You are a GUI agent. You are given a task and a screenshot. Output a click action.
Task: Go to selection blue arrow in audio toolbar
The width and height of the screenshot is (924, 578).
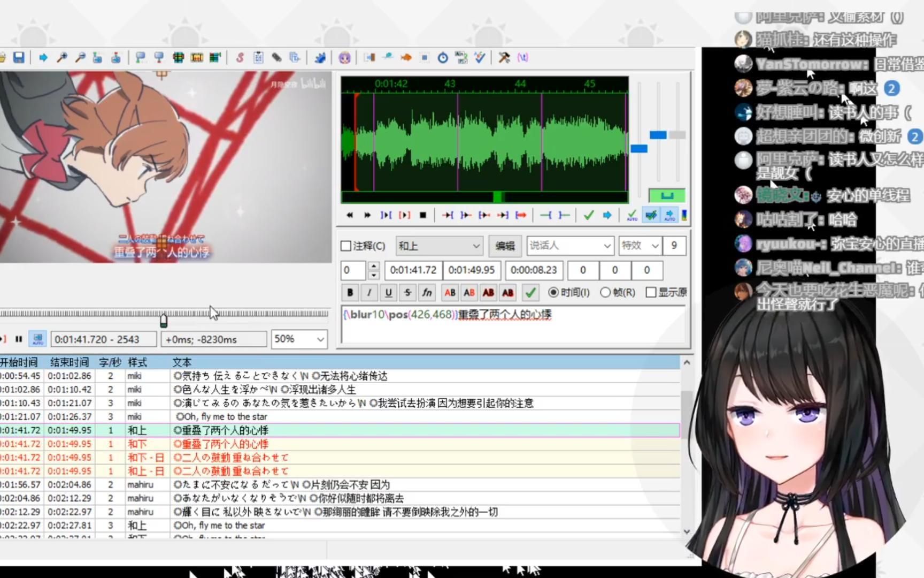click(607, 215)
